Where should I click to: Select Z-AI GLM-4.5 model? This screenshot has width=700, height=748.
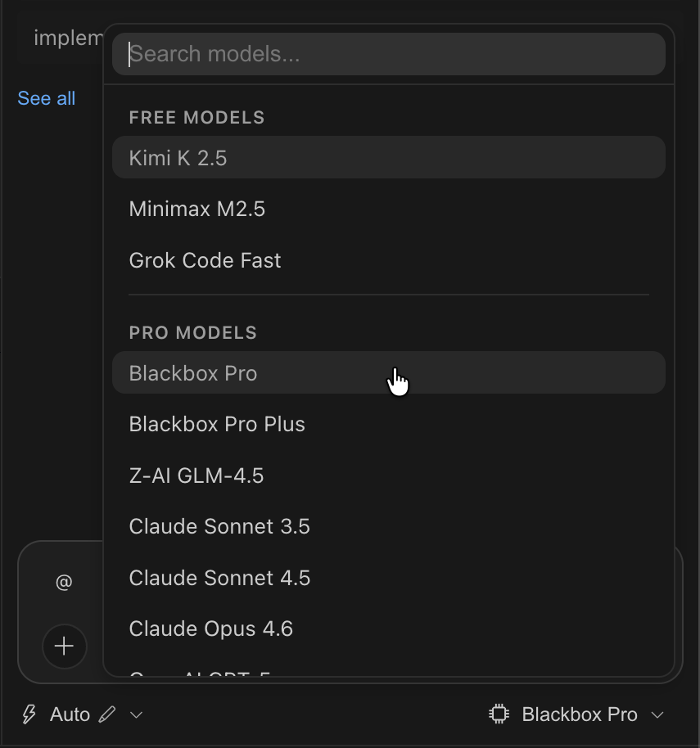pos(196,475)
